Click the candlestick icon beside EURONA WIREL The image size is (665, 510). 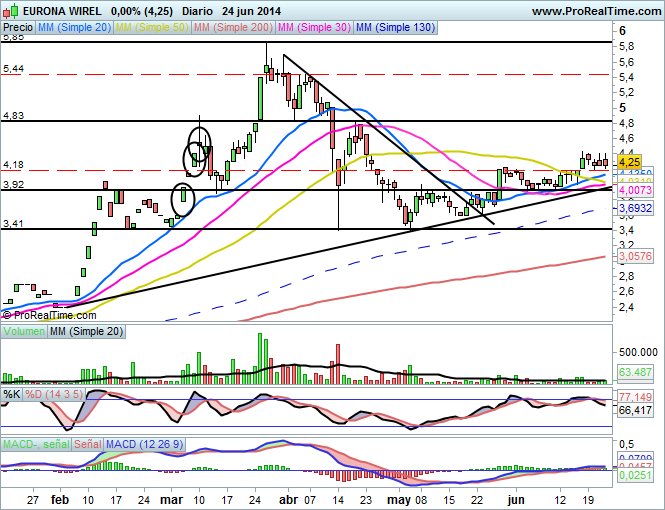pyautogui.click(x=10, y=11)
